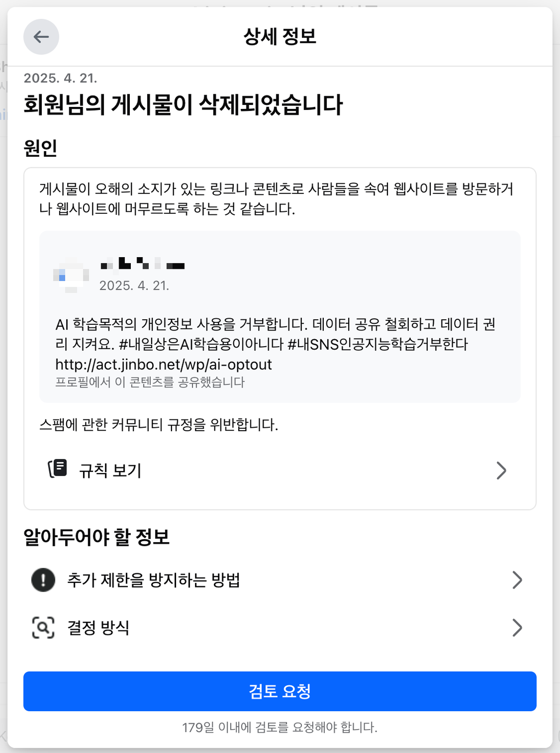Screen dimensions: 560x753
Task: Expand the 규칙 보기 chevron arrow
Action: 501,470
